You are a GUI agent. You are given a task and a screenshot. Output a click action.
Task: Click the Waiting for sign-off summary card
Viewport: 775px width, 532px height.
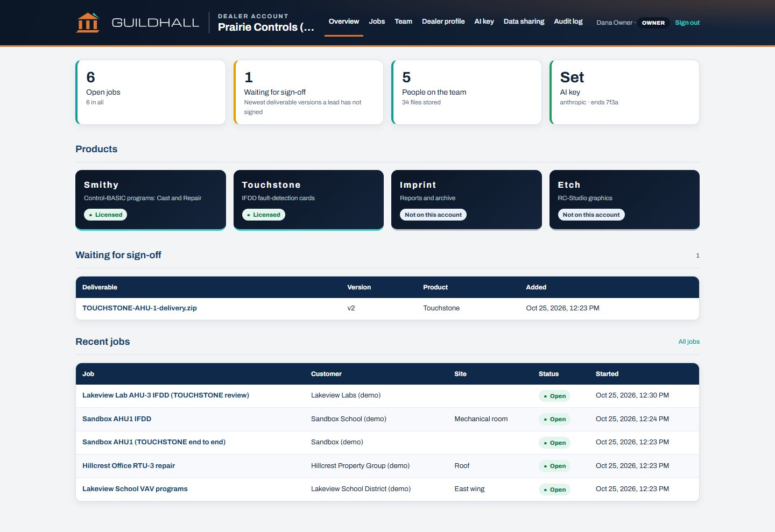[308, 92]
